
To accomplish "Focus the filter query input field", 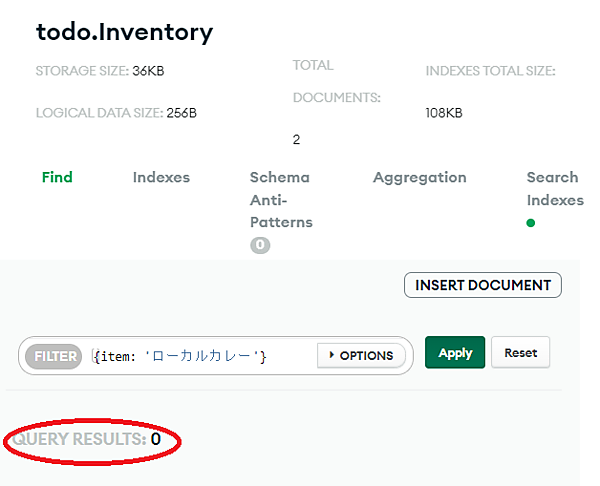I will click(x=200, y=355).
